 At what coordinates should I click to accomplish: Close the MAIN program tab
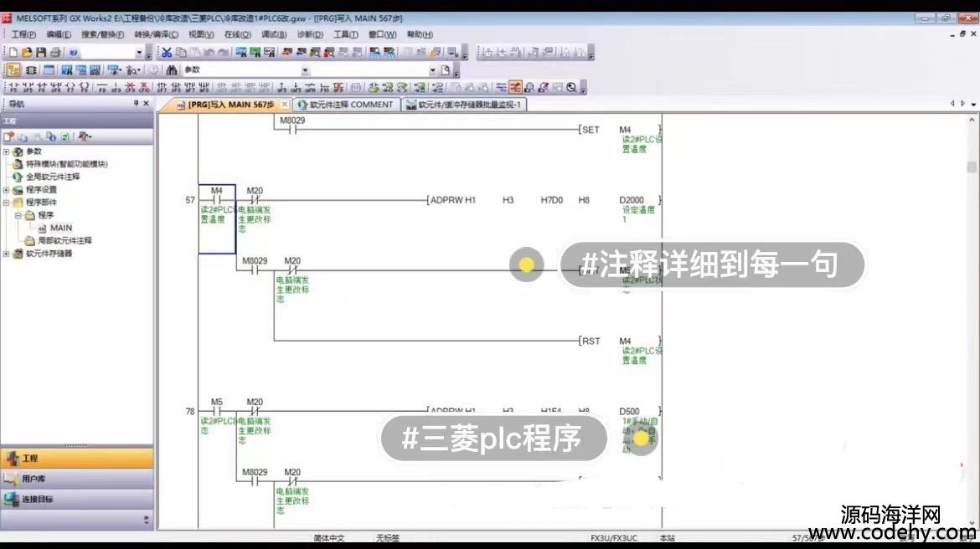(285, 105)
